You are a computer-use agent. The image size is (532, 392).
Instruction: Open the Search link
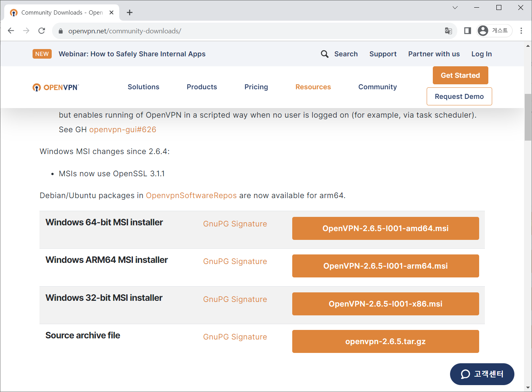click(346, 54)
